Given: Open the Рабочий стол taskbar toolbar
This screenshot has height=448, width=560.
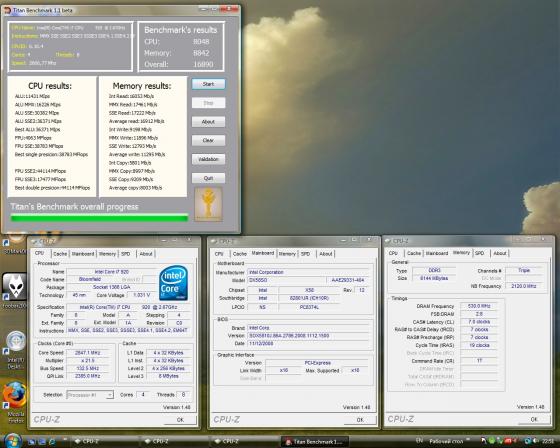Looking at the screenshot, I should point(445,442).
